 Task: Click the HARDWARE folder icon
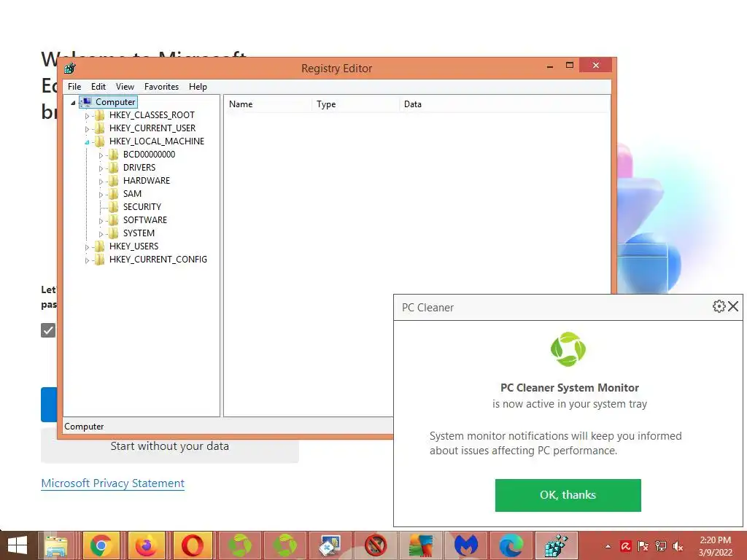113,181
